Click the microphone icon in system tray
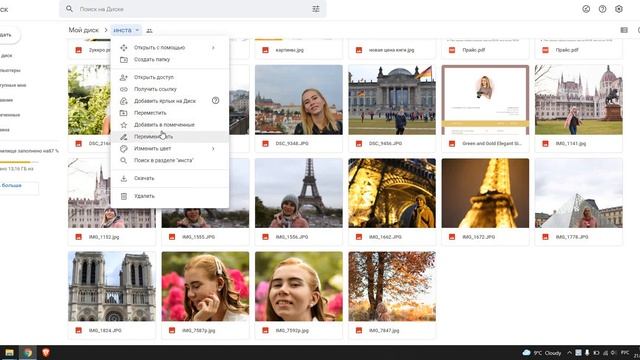Screen dimensions: 640x360 point(587,353)
